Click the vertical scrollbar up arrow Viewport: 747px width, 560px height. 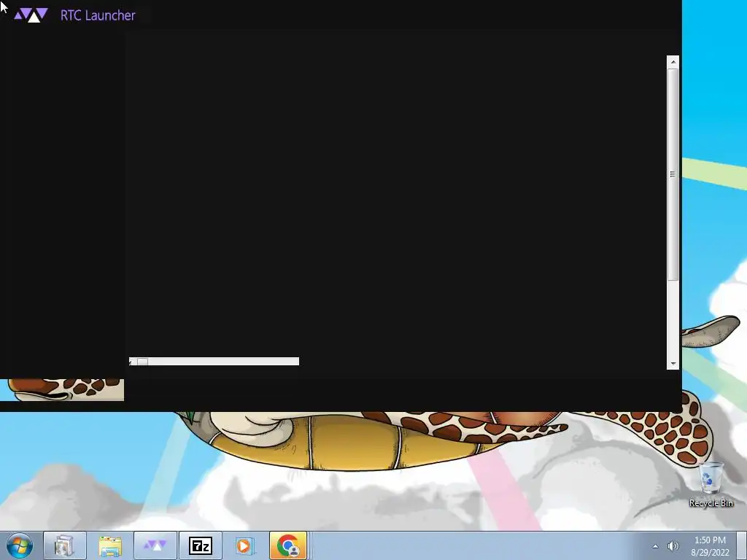(x=673, y=62)
